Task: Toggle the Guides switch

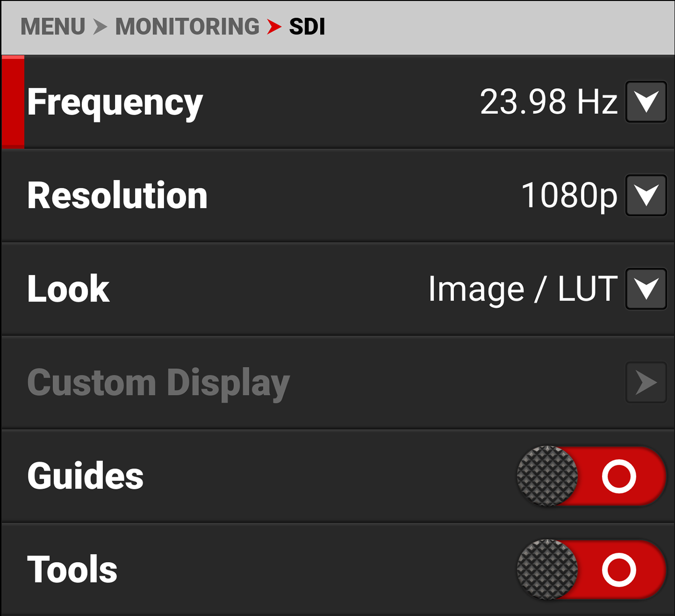Action: tap(591, 476)
